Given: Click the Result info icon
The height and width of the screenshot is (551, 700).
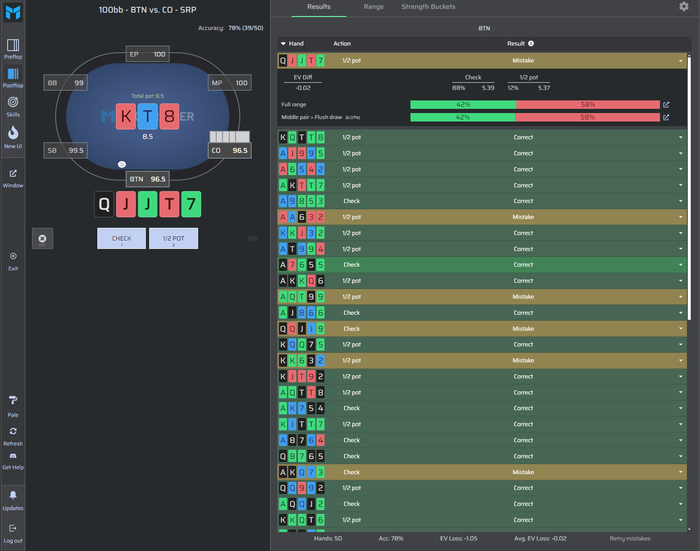Looking at the screenshot, I should (x=531, y=43).
